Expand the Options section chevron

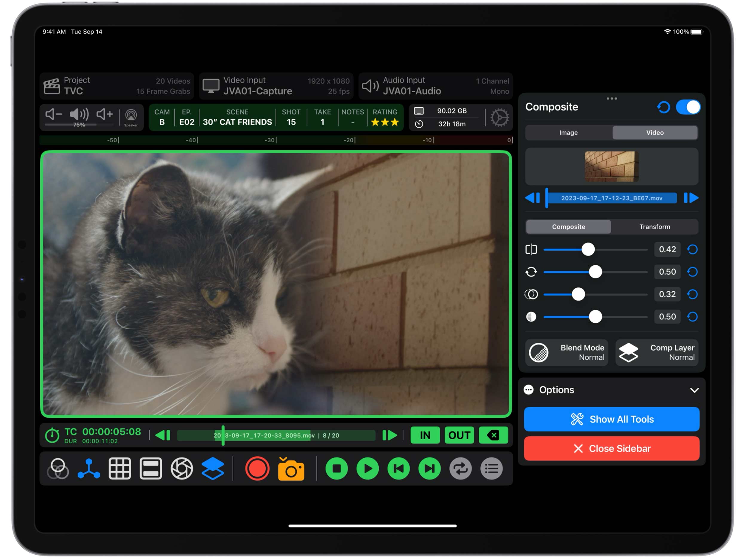[694, 390]
